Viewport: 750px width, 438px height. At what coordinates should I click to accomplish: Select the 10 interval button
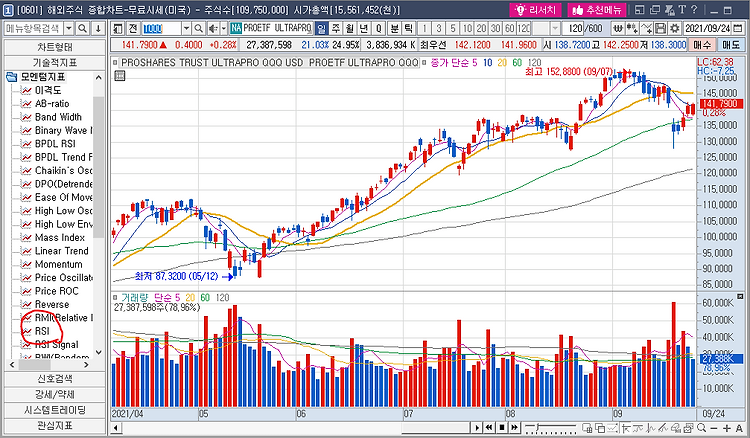click(x=467, y=28)
